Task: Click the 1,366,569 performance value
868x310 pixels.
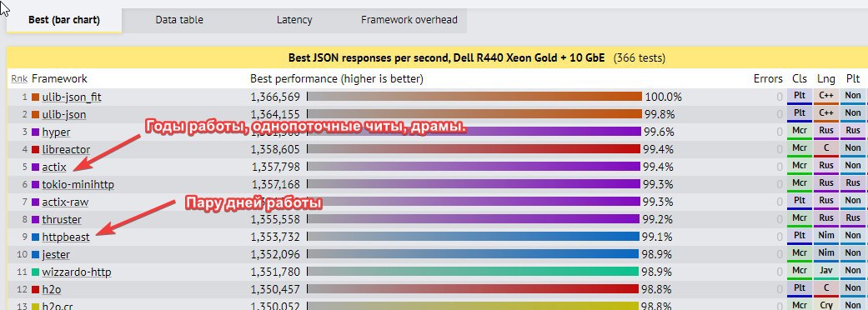Action: 275,97
